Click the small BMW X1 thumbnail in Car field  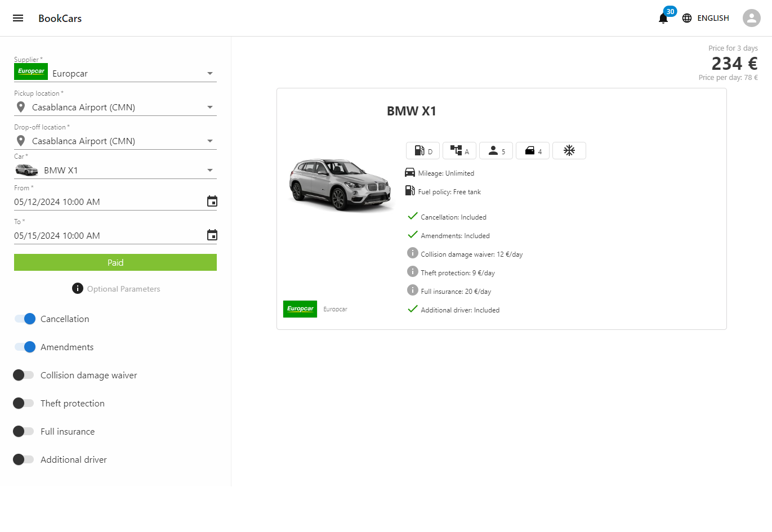click(x=26, y=170)
